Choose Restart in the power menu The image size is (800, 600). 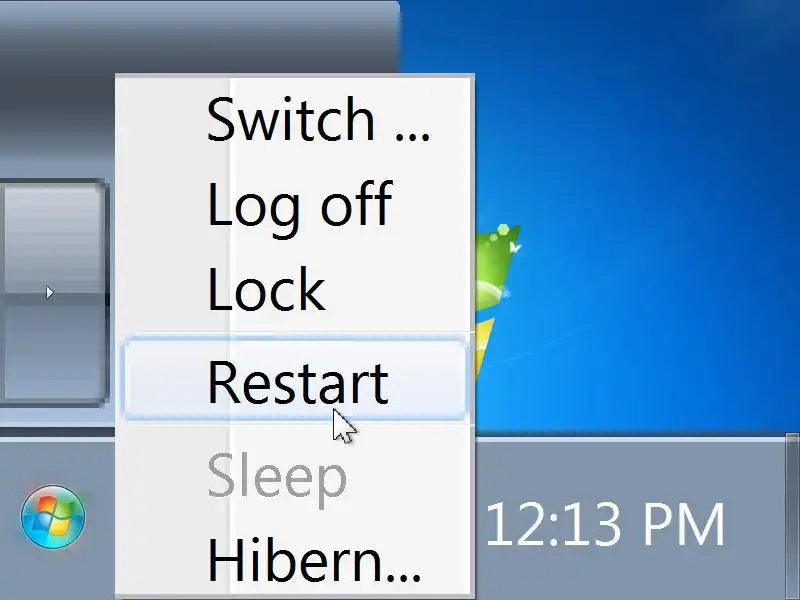tap(295, 381)
